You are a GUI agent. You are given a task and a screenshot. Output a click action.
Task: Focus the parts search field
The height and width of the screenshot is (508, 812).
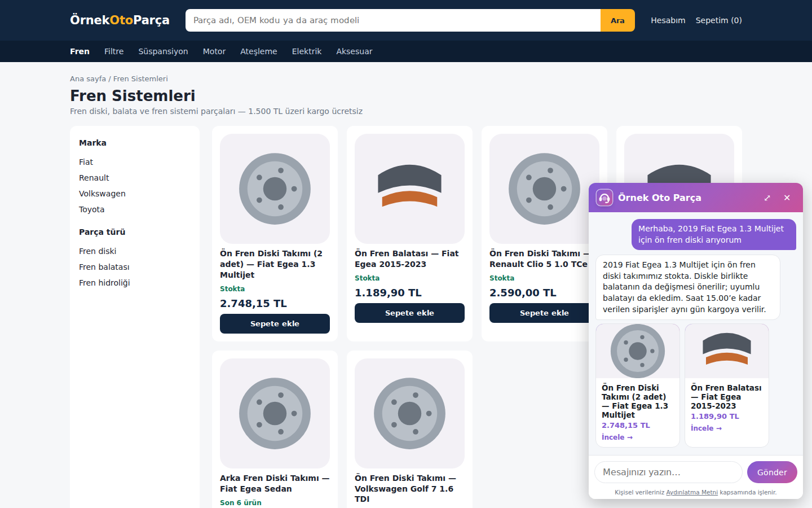[393, 20]
